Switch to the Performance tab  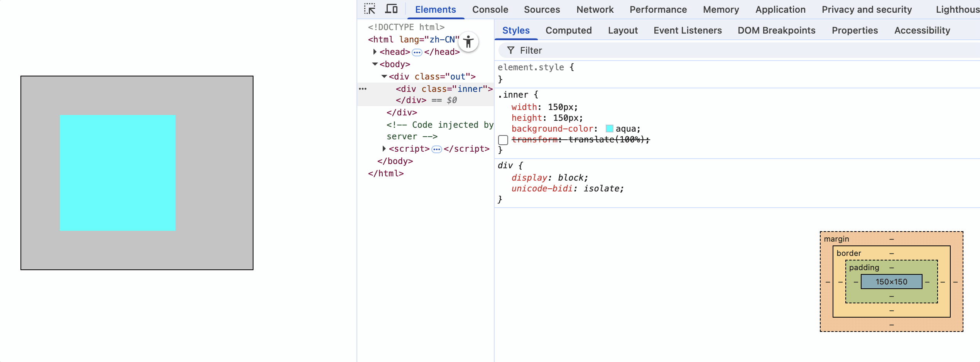coord(658,10)
